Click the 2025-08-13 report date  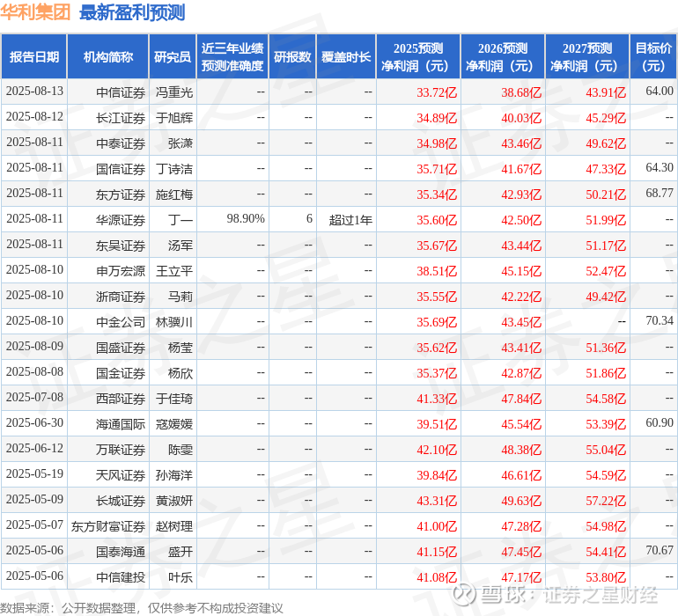[x=34, y=92]
